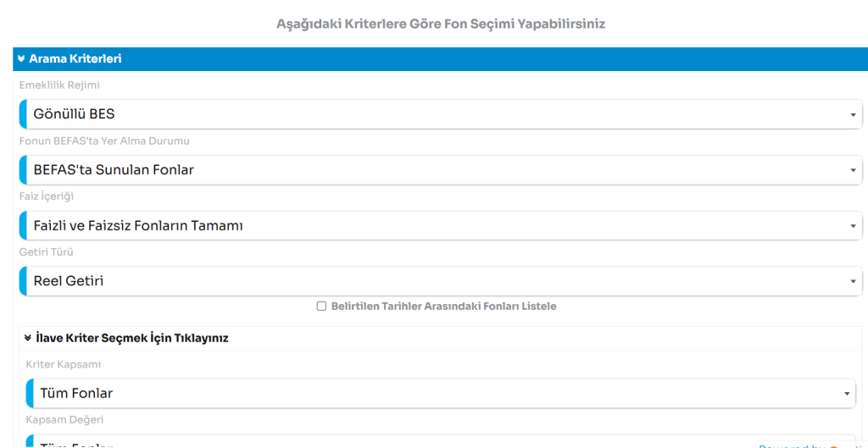Open the Faizli ve Faizsiz Fonların Tamamı dropdown
This screenshot has width=868, height=448.
click(424, 226)
